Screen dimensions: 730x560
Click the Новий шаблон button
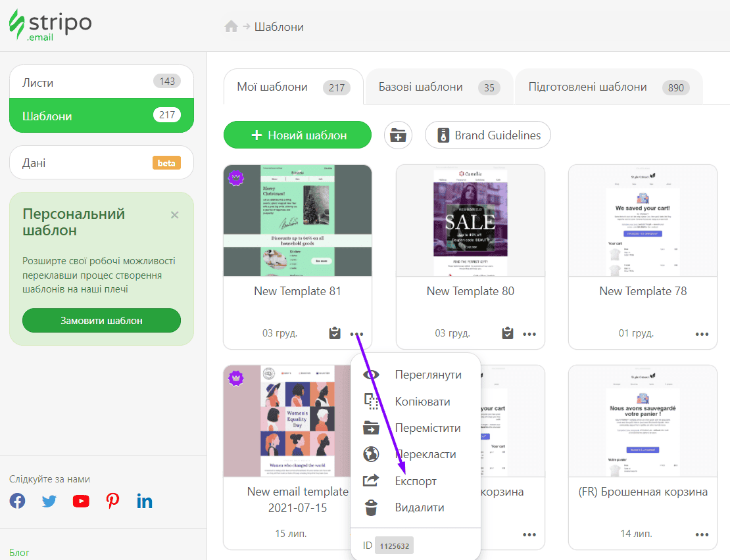[x=297, y=135]
